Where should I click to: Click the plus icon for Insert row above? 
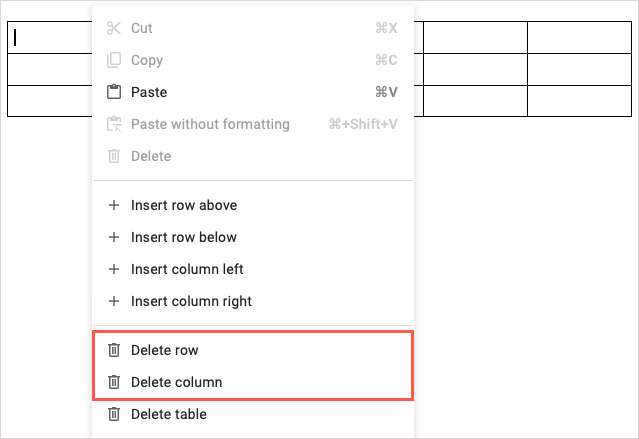coord(114,205)
